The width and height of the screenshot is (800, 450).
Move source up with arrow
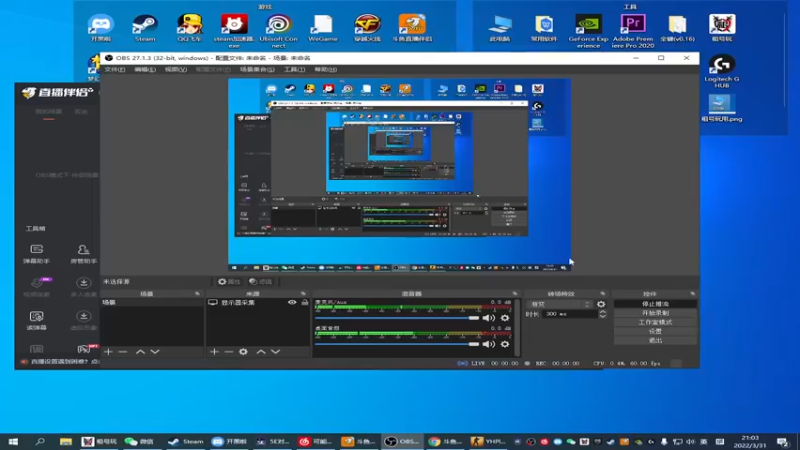261,352
